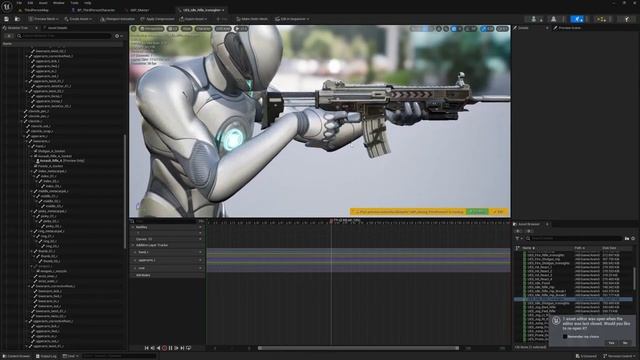
Task: Click the Browse to asset folder icon
Action: pos(18,19)
